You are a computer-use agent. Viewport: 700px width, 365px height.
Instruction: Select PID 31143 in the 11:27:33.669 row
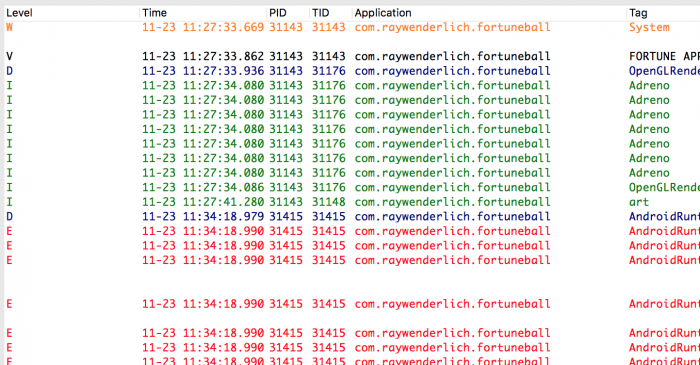point(286,27)
